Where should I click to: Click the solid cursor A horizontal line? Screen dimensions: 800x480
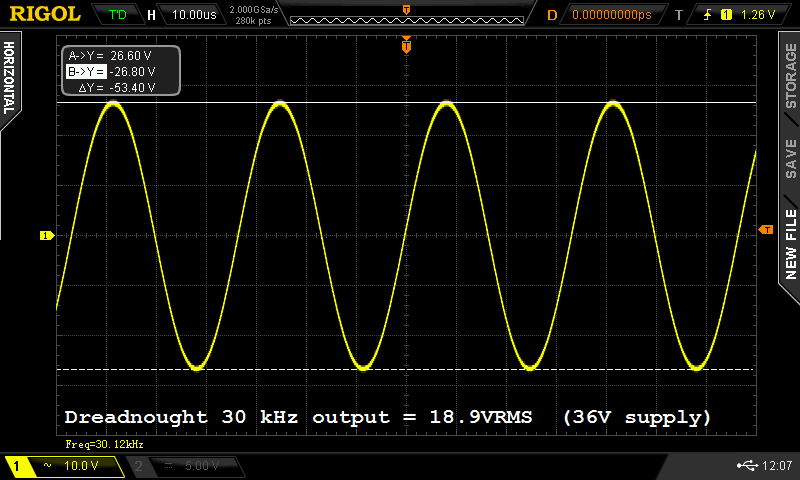pyautogui.click(x=406, y=103)
